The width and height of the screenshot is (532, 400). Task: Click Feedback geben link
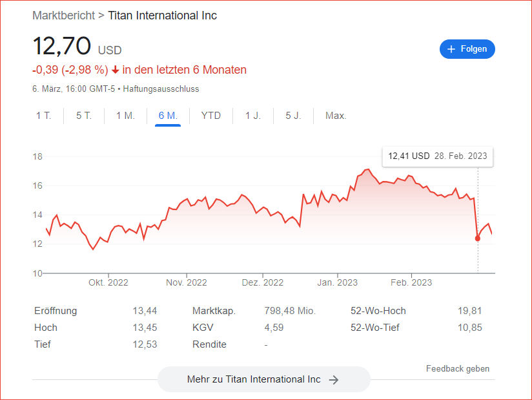click(x=458, y=369)
